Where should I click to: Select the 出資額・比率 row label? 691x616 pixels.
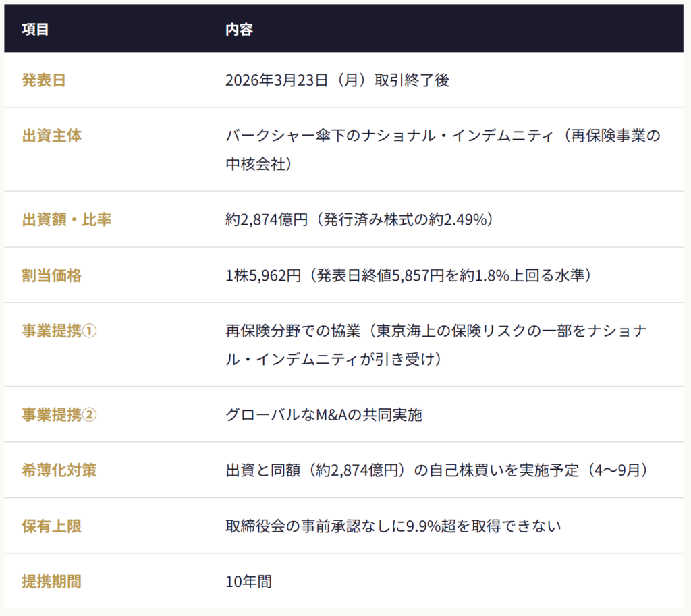tap(67, 219)
